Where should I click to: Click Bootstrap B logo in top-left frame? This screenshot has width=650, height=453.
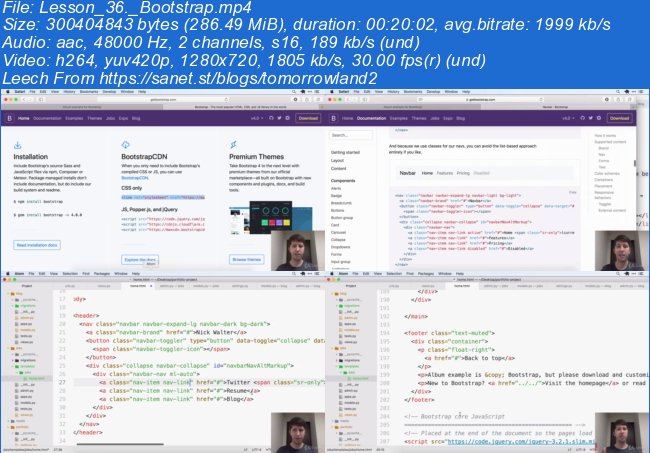pos(9,118)
